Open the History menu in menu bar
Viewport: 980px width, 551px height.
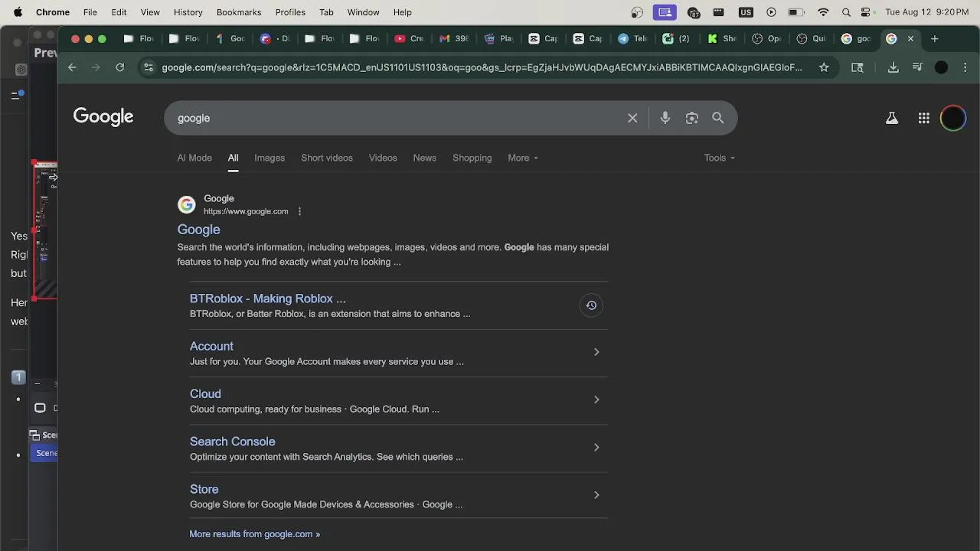pos(188,12)
